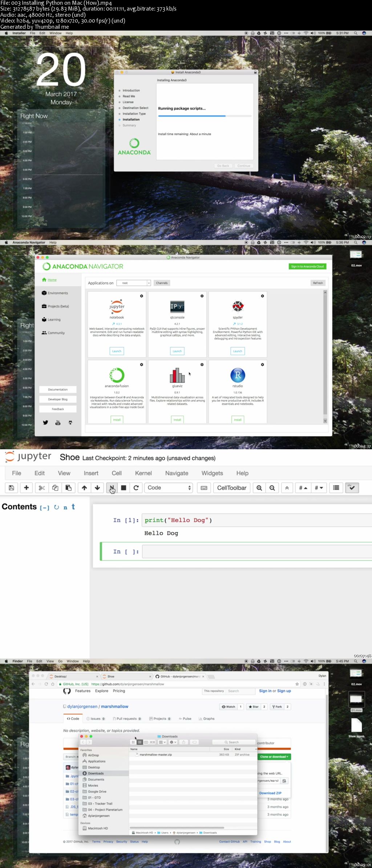Image resolution: width=372 pixels, height=868 pixels.
Task: Paste cells below icon in Jupyter toolbar
Action: point(68,488)
